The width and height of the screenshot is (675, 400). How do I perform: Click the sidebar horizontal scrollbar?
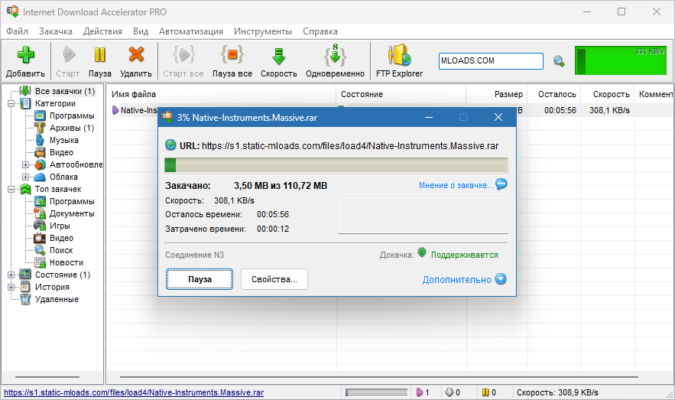(47, 377)
